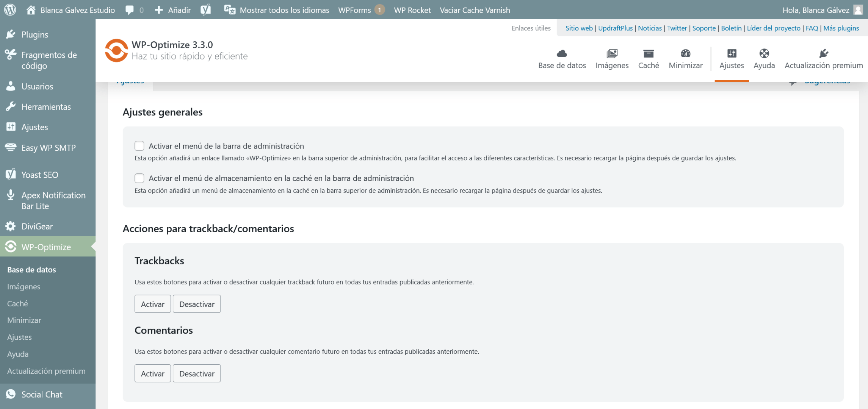
Task: Select the Ajustes tab in WP-Optimize header
Action: (732, 59)
